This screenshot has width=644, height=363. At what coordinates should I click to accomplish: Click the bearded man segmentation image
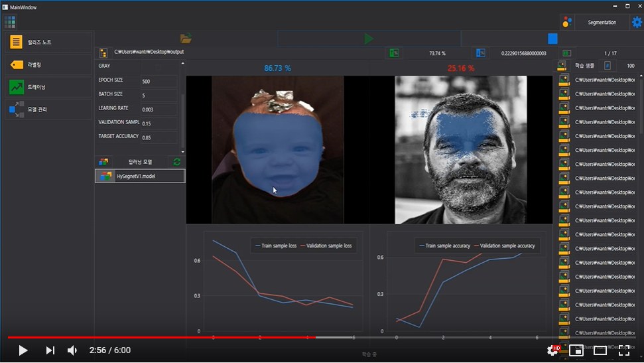click(x=460, y=149)
